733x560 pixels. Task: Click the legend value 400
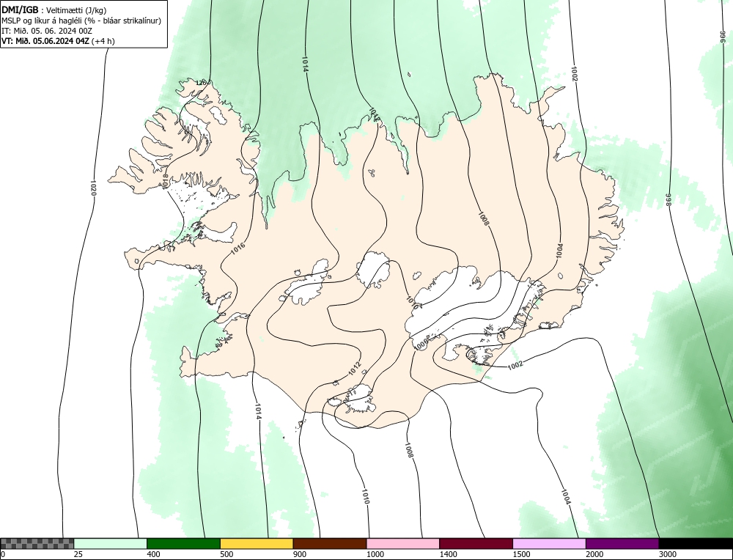click(153, 554)
